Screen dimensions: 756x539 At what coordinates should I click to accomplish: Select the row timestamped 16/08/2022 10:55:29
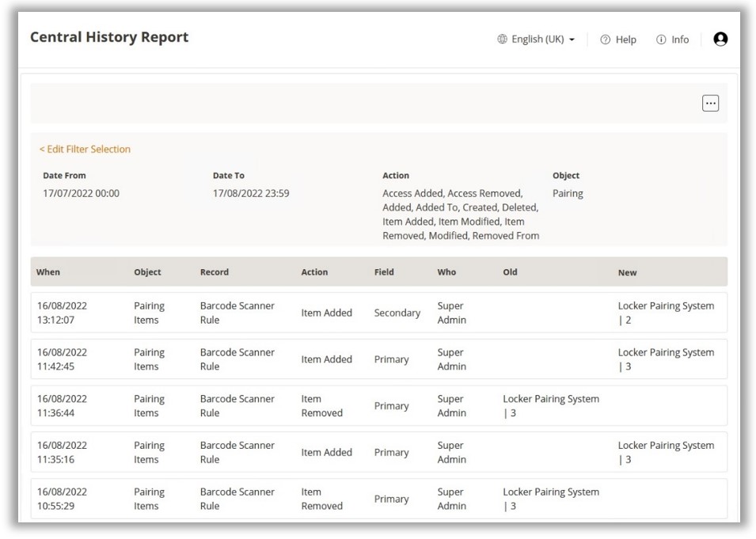coord(378,499)
